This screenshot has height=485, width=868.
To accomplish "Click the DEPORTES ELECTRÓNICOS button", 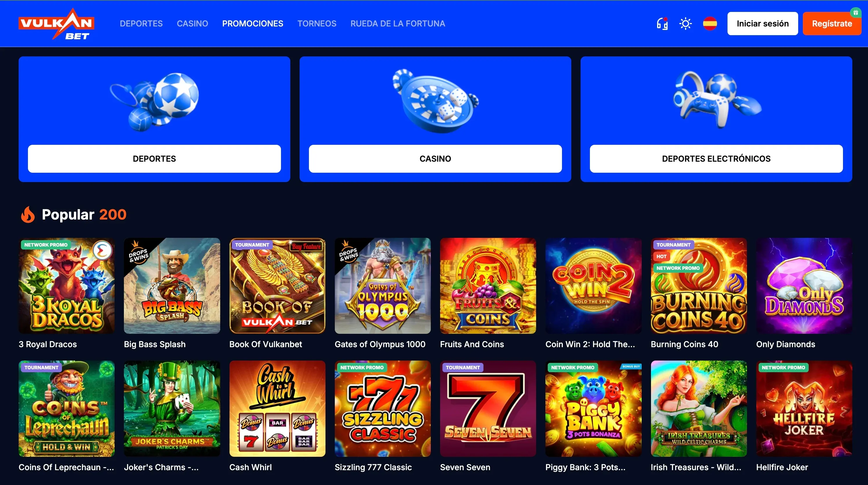I will (x=716, y=159).
